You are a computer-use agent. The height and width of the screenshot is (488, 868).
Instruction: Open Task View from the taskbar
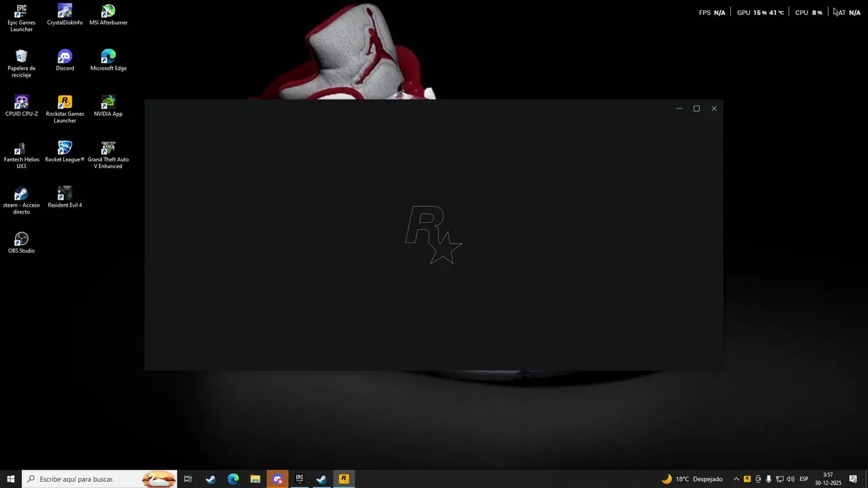[188, 479]
